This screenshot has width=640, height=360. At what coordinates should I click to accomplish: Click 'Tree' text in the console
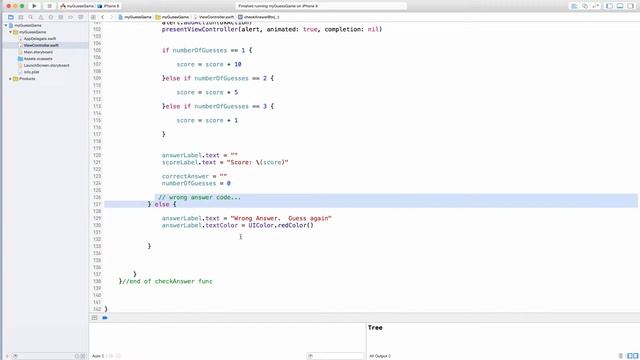[x=375, y=328]
